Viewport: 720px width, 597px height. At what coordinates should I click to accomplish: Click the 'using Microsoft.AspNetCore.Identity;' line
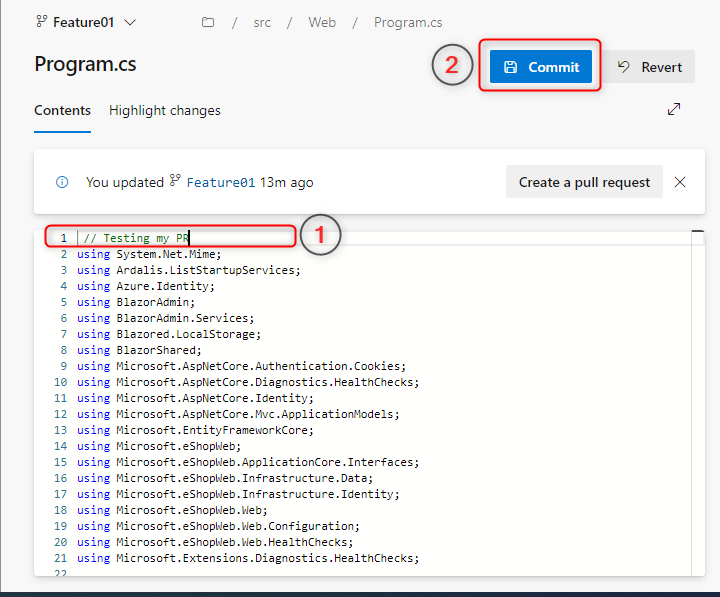tap(196, 398)
